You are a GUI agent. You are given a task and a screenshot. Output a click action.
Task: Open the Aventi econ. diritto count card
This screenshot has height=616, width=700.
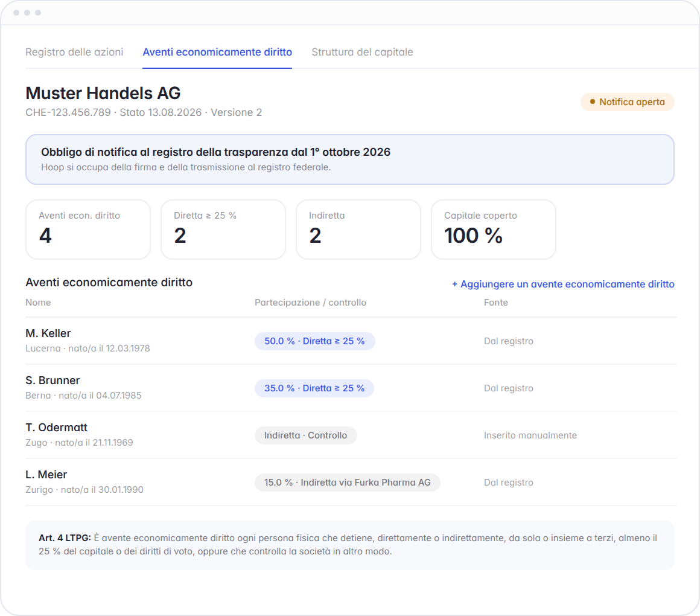point(88,229)
